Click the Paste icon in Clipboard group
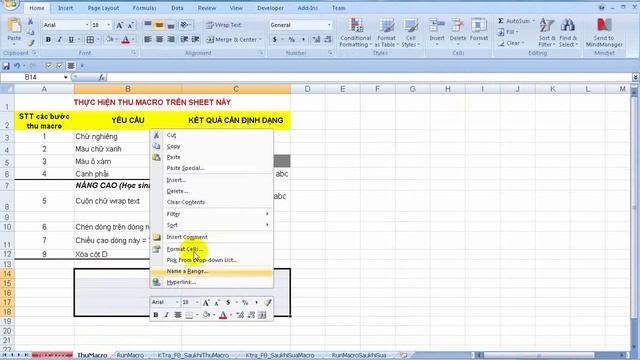 coord(14,26)
